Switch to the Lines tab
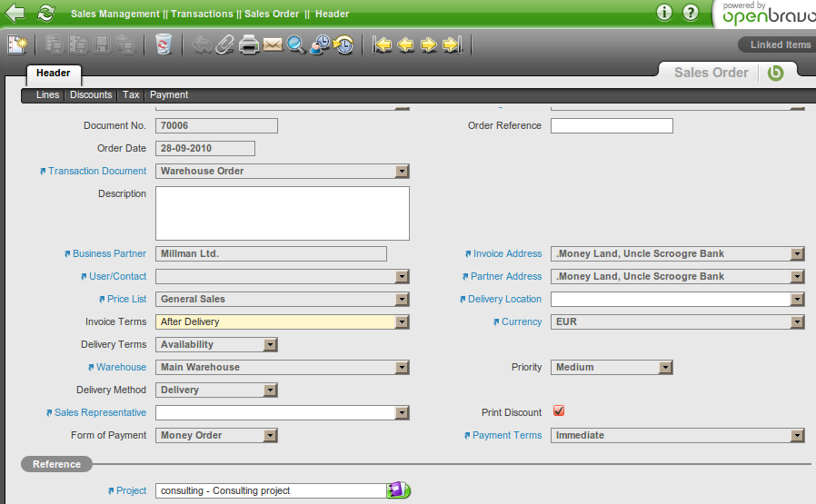816x504 pixels. 47,94
